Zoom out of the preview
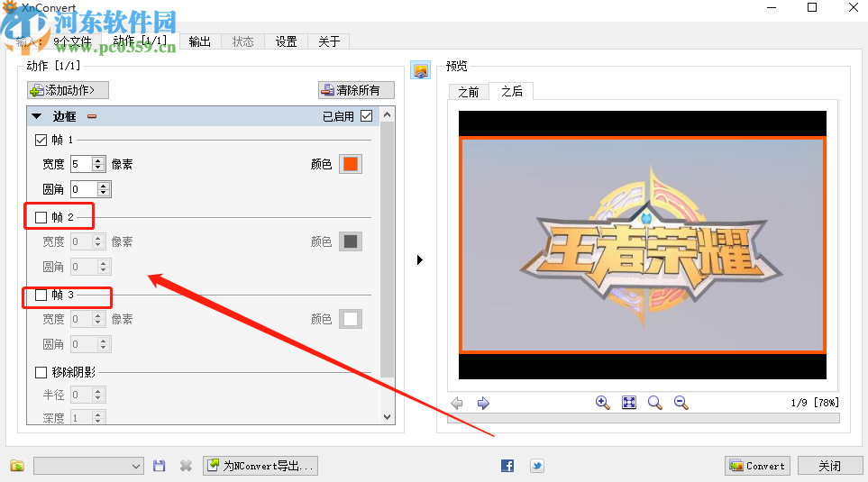This screenshot has width=868, height=482. click(x=681, y=403)
